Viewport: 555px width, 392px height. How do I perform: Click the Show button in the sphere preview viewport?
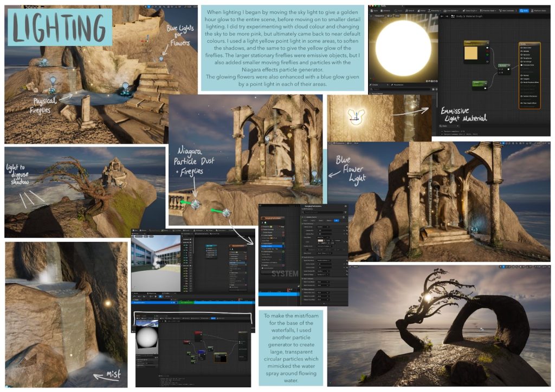pyautogui.click(x=397, y=16)
